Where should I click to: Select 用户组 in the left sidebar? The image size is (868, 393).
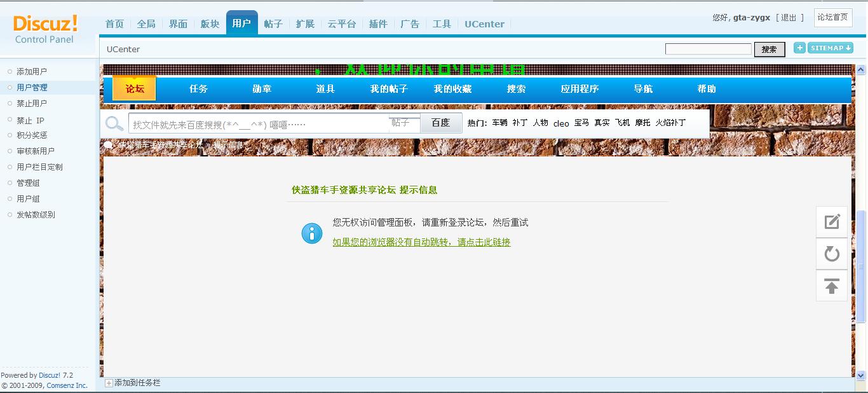coord(28,199)
